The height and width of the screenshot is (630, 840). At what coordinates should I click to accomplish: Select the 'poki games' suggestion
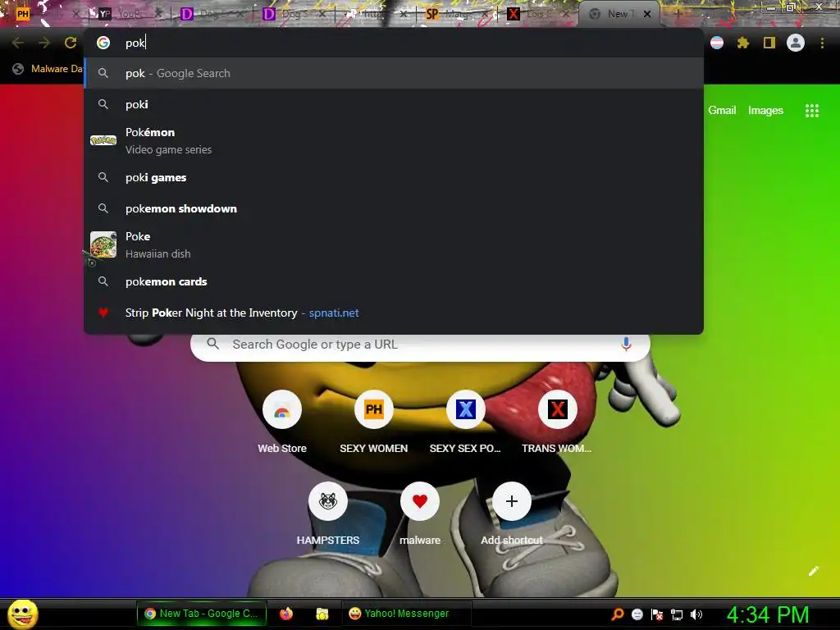pos(394,177)
